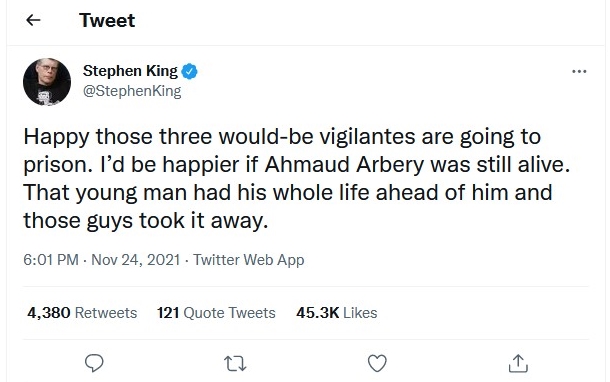The image size is (610, 382).
Task: Click the Nov 24, 2021 date
Action: pyautogui.click(x=136, y=260)
